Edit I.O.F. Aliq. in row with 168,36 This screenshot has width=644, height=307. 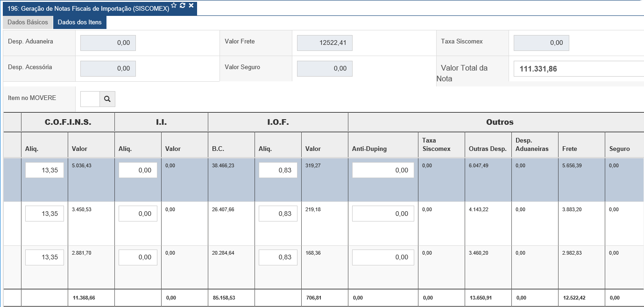tap(278, 257)
